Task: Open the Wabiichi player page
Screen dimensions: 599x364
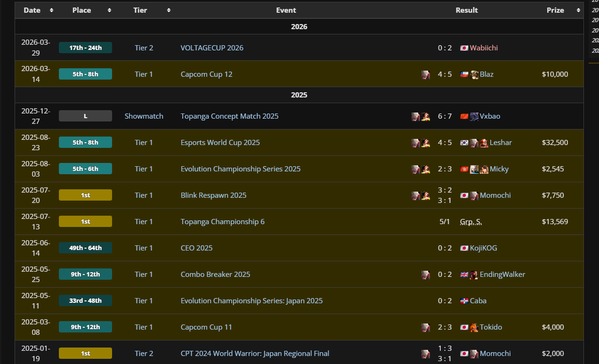Action: point(484,48)
